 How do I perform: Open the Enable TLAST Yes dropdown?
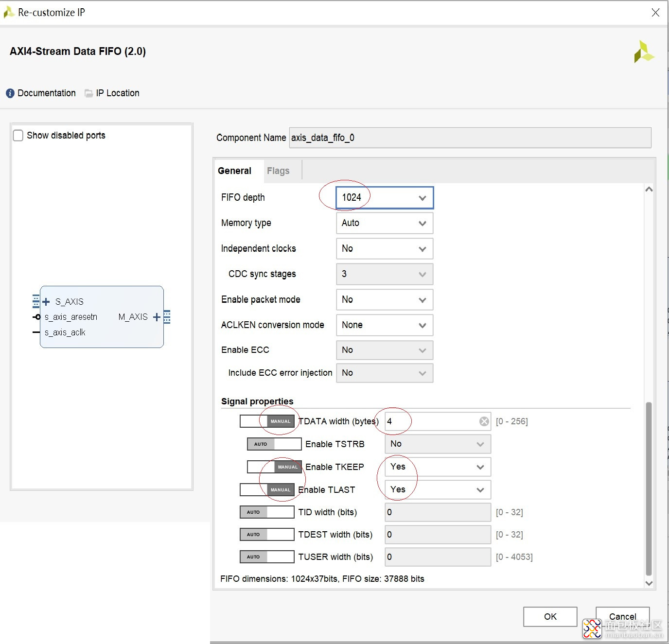(x=438, y=490)
